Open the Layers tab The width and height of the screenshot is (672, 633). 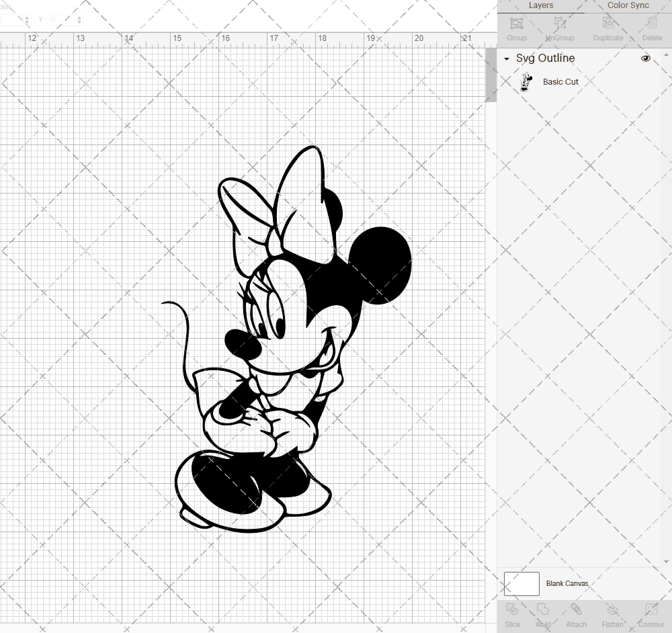541,5
